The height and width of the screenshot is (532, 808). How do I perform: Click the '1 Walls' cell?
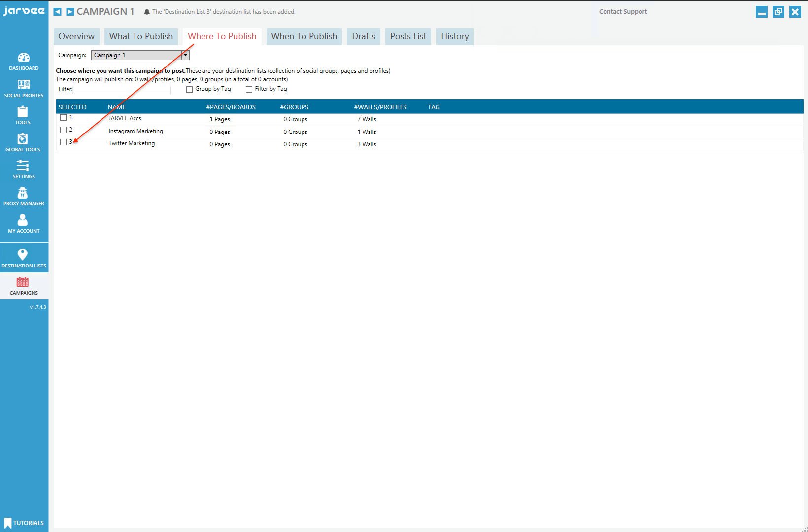[367, 132]
